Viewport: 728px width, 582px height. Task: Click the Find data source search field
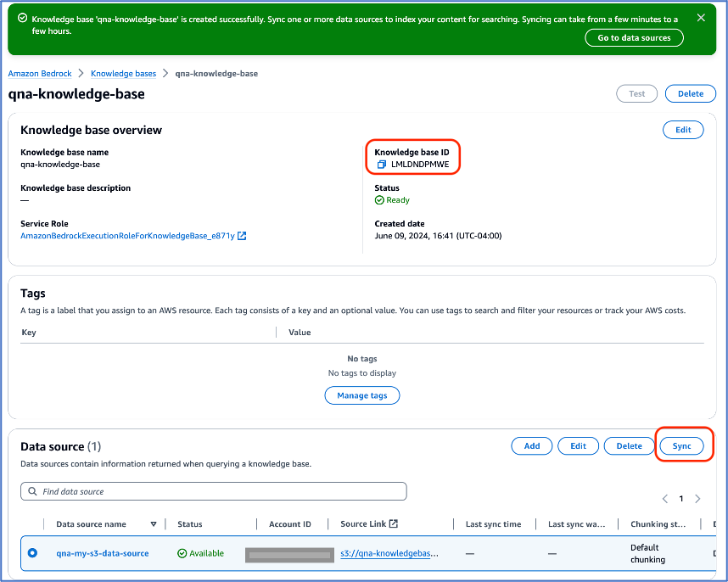pyautogui.click(x=212, y=491)
